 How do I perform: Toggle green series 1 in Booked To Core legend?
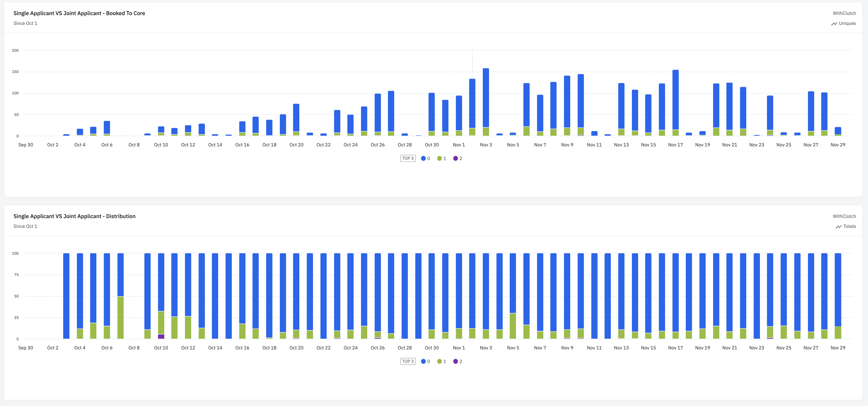tap(441, 158)
